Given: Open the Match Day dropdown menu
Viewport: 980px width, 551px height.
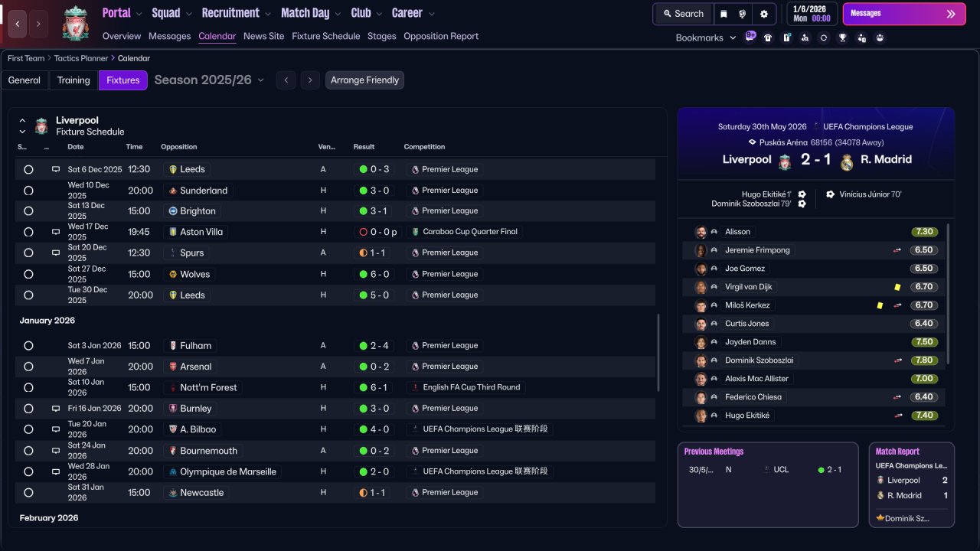Looking at the screenshot, I should tap(311, 13).
